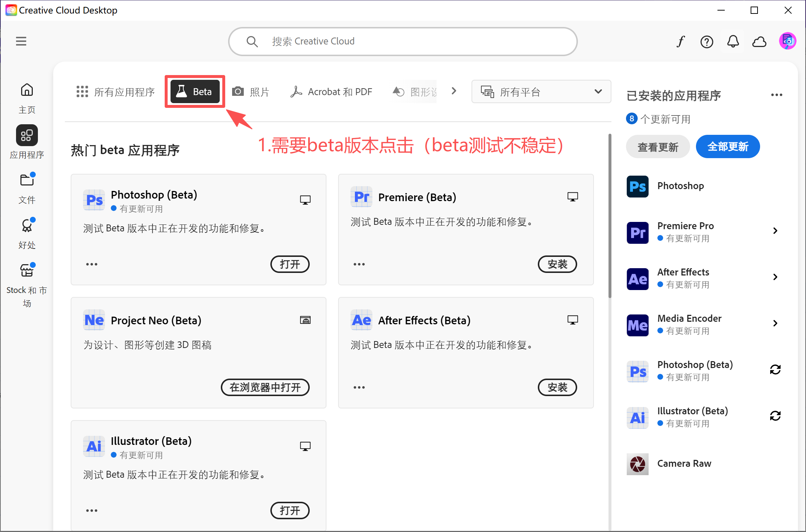
Task: Open the fonts (f) icon
Action: pyautogui.click(x=680, y=42)
